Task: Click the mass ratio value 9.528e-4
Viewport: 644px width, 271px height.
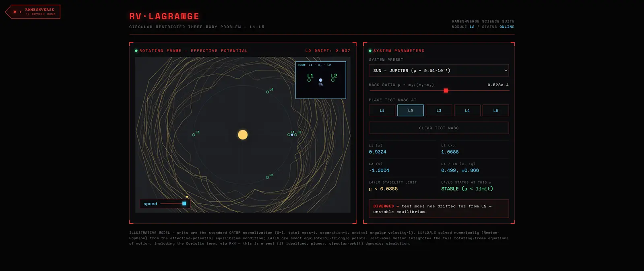Action: click(498, 85)
